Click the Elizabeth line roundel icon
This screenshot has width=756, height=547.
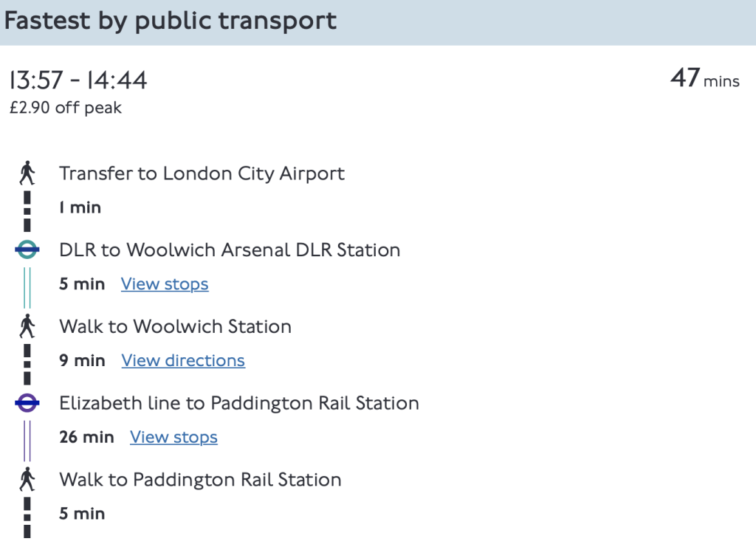[x=27, y=403]
